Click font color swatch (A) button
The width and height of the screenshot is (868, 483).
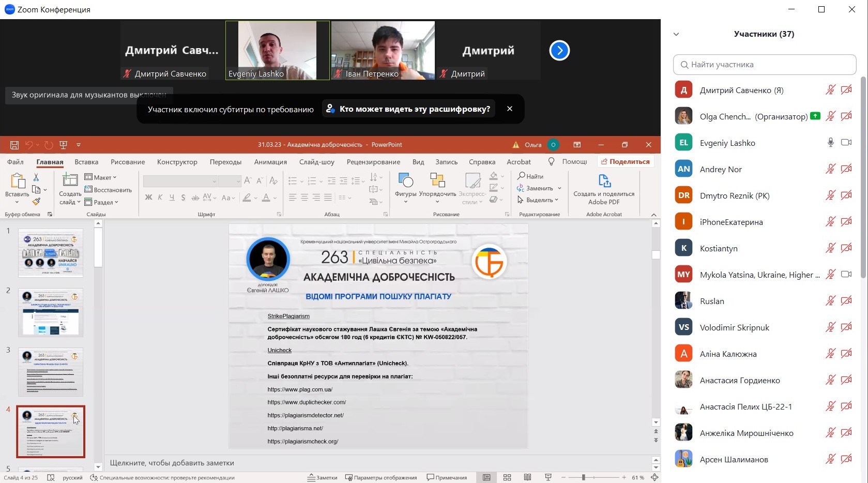point(266,198)
